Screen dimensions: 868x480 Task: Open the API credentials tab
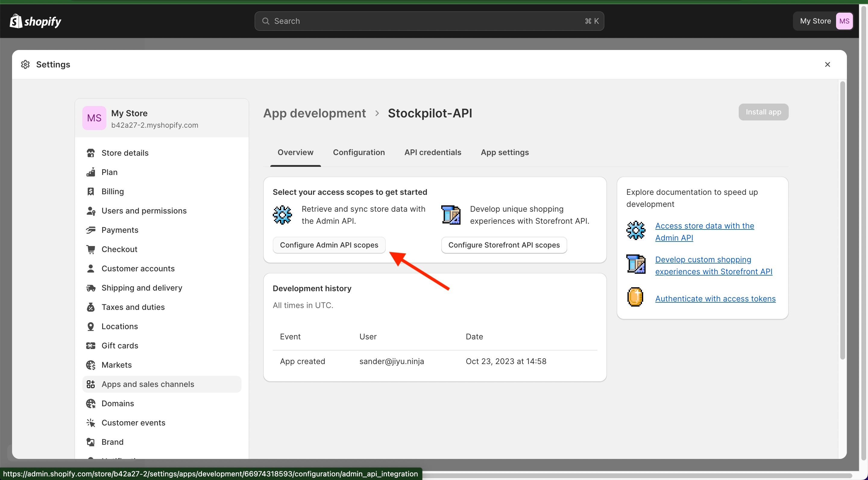coord(433,152)
